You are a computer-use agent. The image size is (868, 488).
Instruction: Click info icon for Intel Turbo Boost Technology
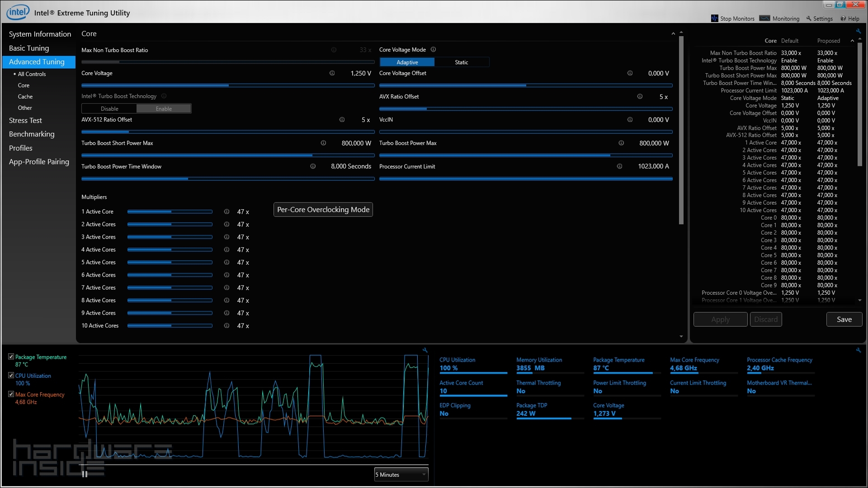click(164, 96)
